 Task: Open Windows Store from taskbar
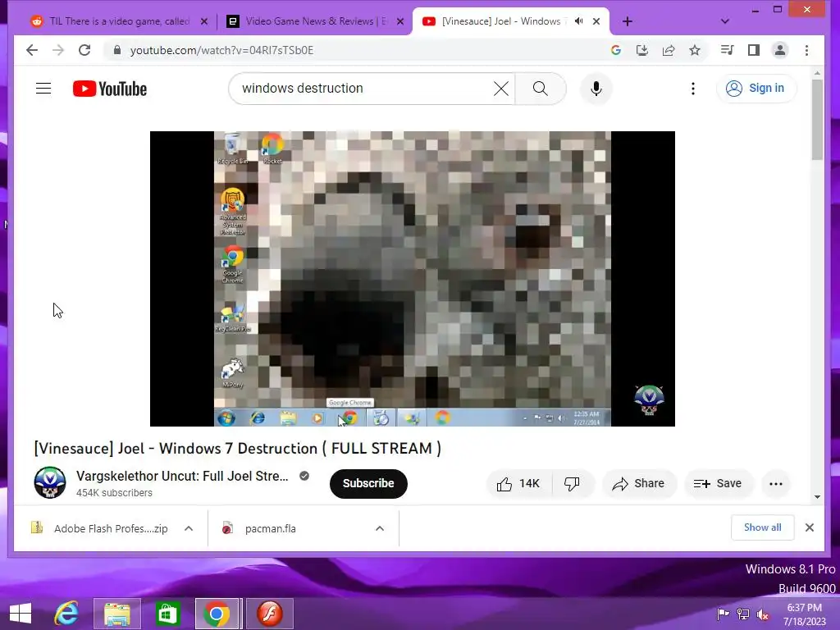point(167,614)
